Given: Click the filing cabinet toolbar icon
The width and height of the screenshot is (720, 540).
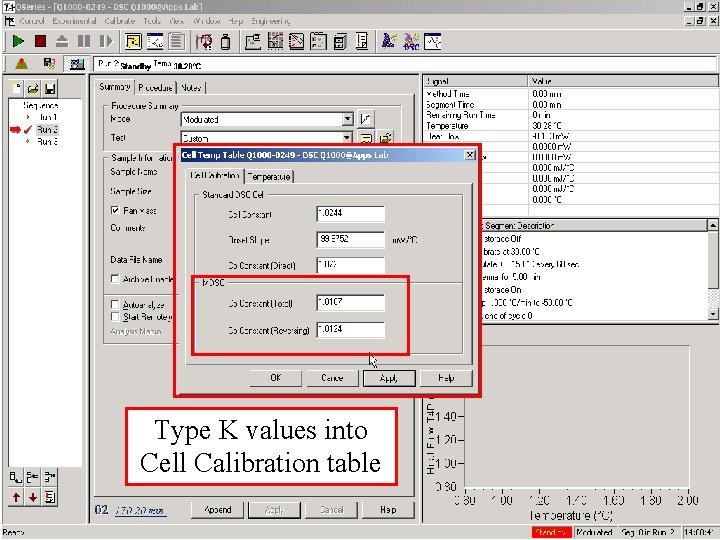Looking at the screenshot, I should point(340,42).
